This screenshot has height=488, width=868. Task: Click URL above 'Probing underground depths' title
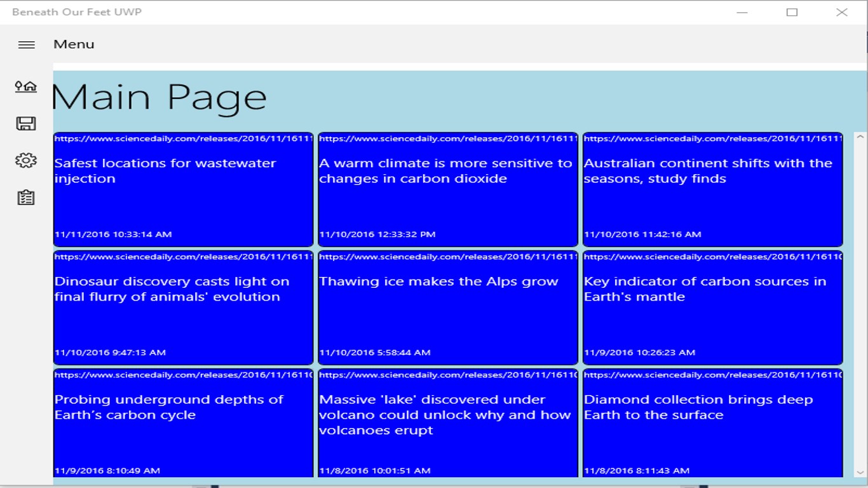184,375
